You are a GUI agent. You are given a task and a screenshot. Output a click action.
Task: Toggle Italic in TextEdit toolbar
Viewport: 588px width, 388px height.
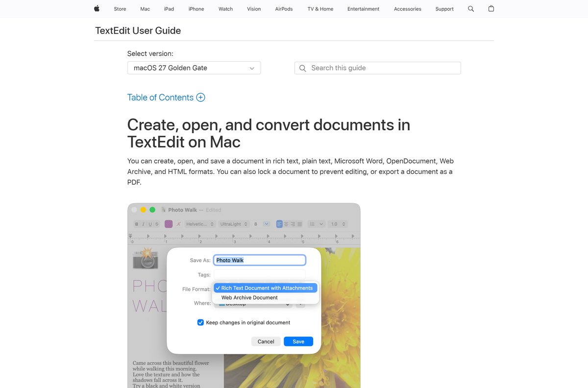coord(143,224)
